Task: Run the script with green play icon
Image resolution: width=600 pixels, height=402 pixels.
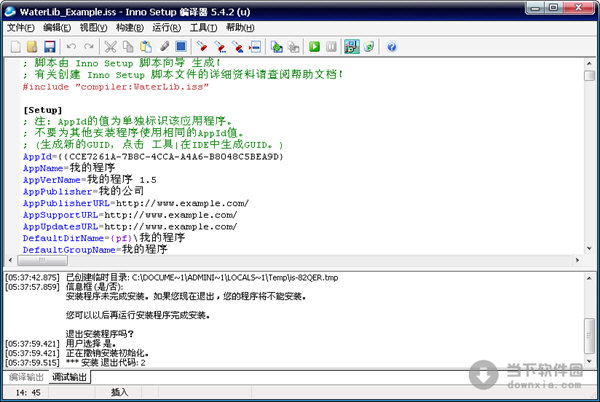Action: pyautogui.click(x=314, y=47)
